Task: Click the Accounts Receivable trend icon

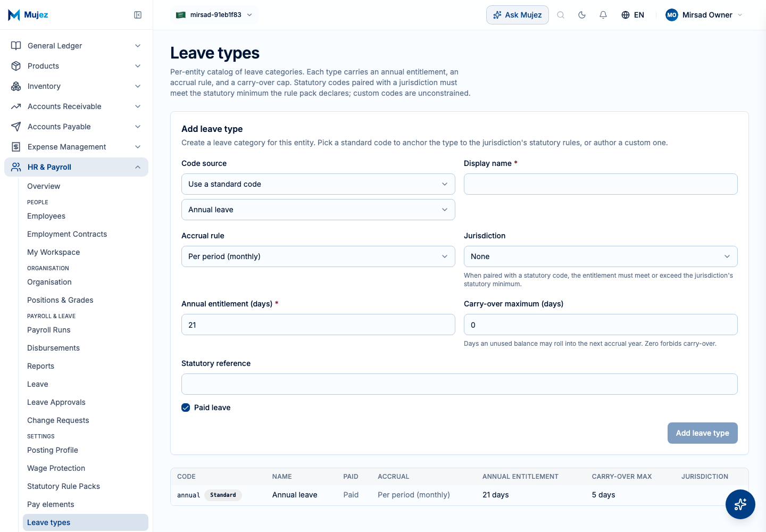Action: tap(16, 106)
